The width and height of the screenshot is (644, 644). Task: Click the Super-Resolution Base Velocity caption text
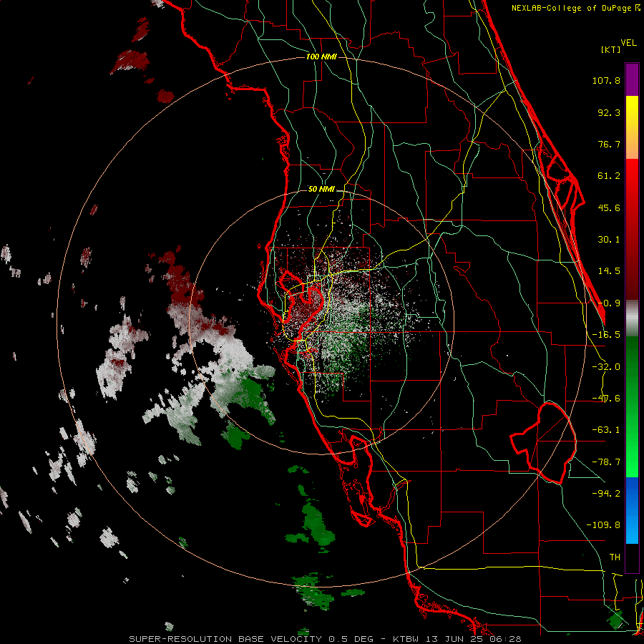(326, 639)
